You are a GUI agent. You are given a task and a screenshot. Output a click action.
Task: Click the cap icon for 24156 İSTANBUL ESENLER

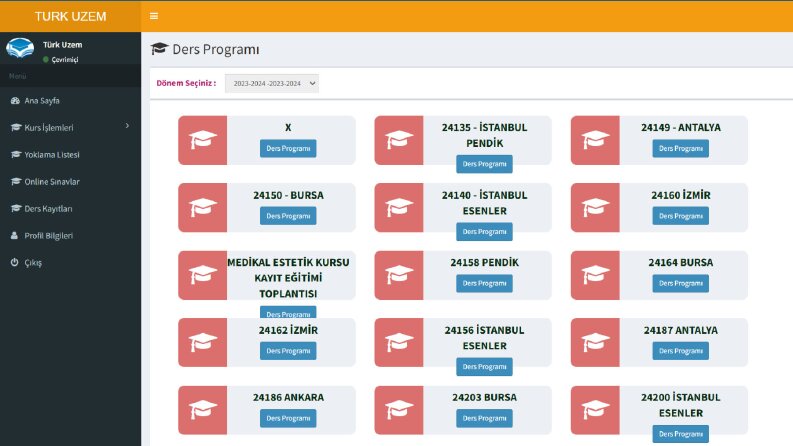[x=399, y=342]
